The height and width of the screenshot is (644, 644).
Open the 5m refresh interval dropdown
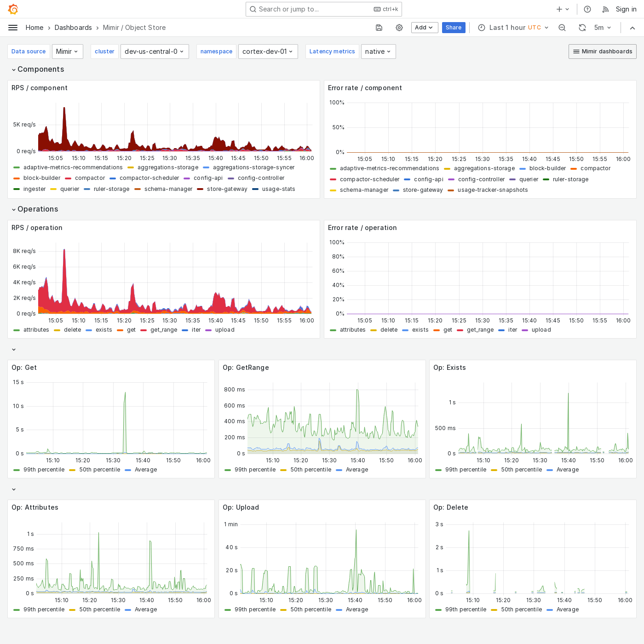(x=603, y=28)
